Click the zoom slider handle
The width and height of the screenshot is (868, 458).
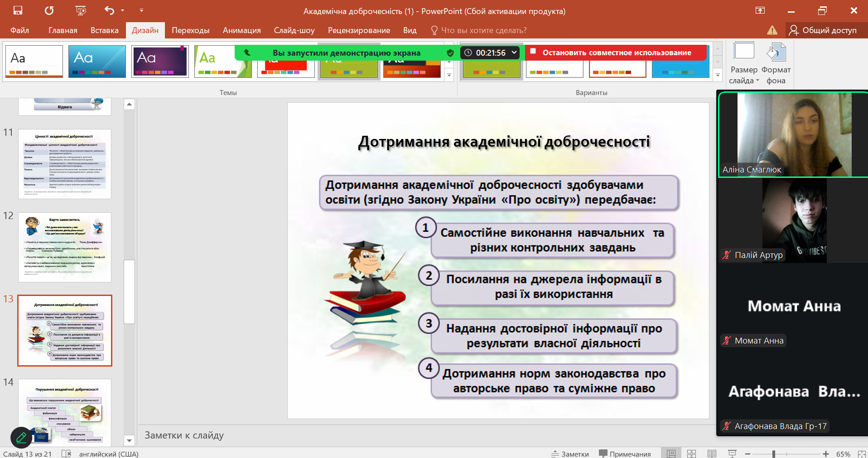[774, 453]
